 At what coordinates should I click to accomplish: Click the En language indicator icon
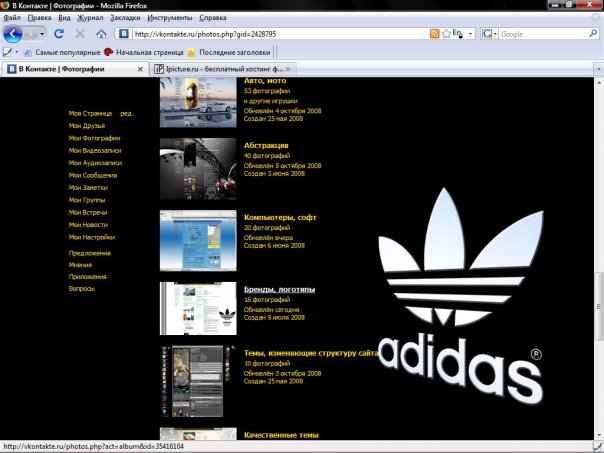pyautogui.click(x=457, y=34)
